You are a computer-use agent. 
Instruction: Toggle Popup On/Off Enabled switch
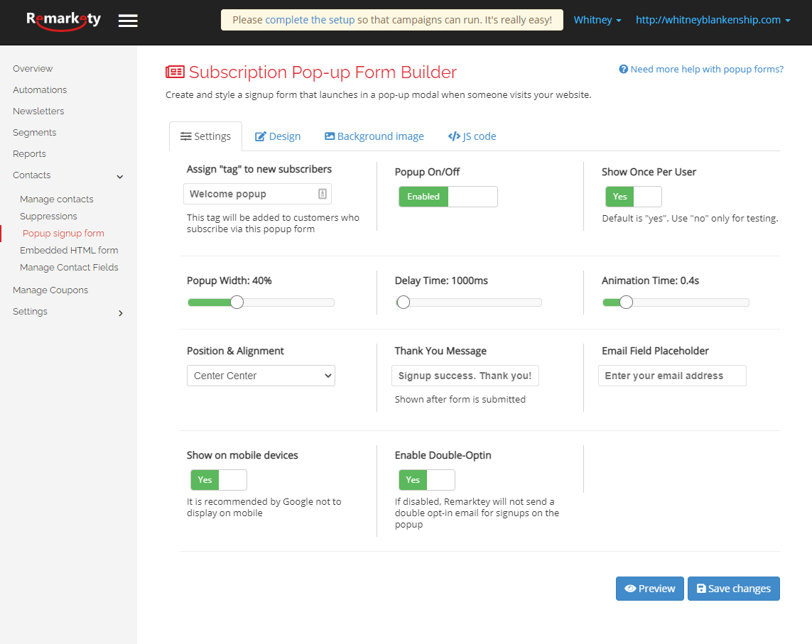[448, 197]
